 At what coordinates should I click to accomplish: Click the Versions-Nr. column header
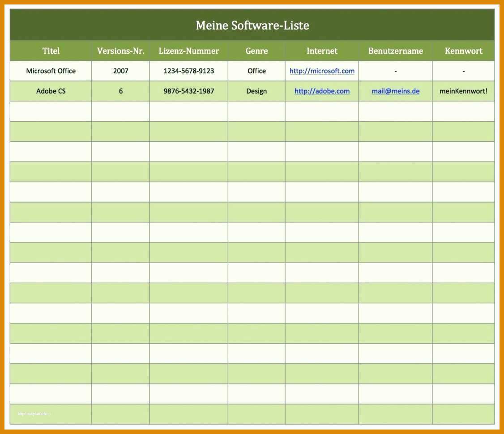[x=120, y=51]
